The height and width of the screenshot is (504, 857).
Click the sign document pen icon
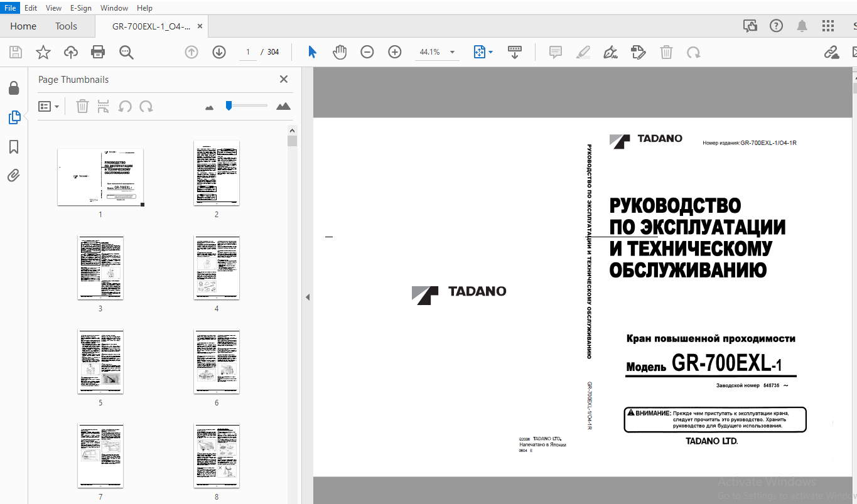pos(610,52)
